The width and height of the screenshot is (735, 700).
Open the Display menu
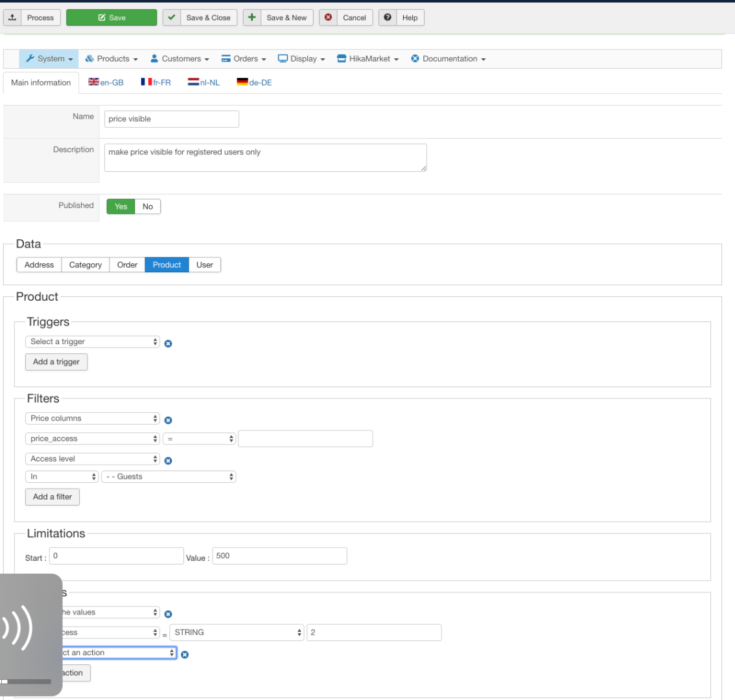pos(301,58)
